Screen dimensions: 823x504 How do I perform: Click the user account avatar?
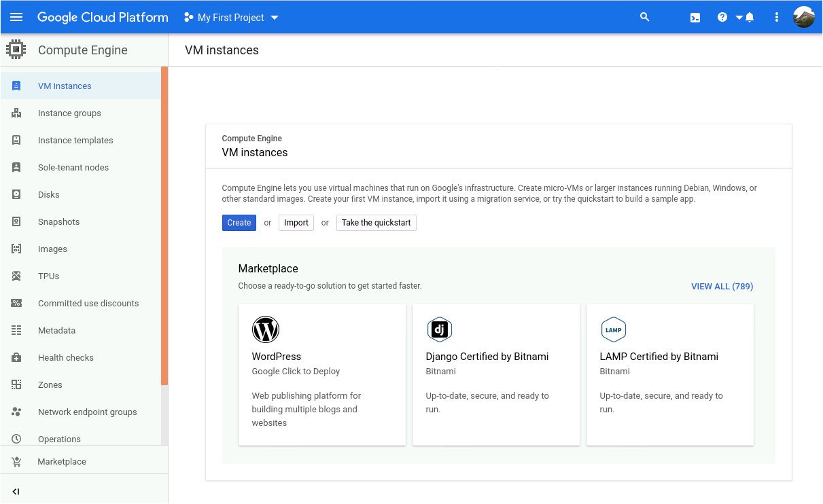[804, 17]
